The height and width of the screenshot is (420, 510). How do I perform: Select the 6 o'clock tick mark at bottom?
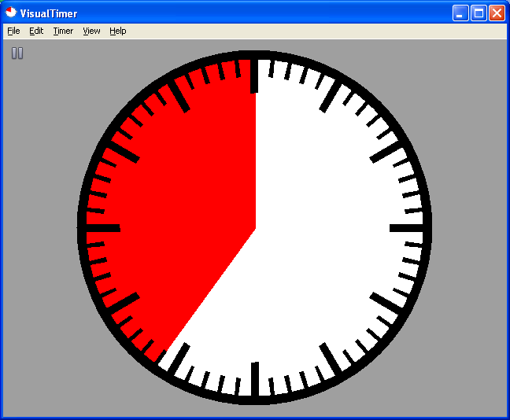tap(254, 379)
